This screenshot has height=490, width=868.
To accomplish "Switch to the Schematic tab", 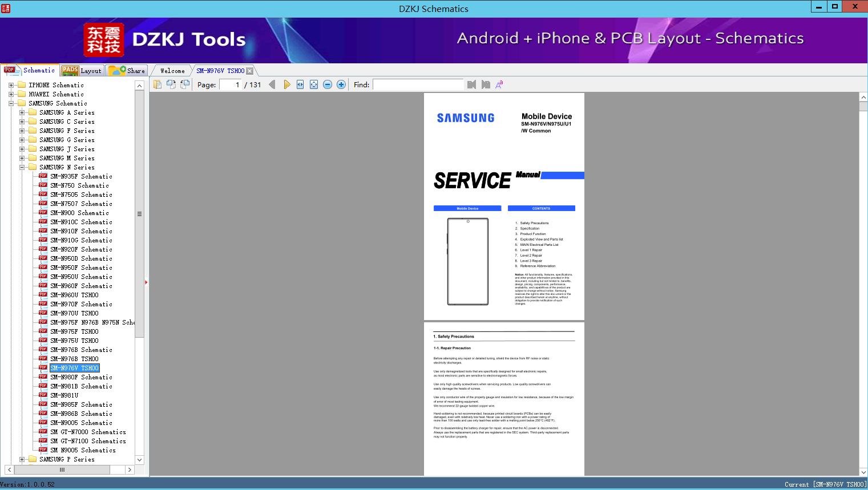I will coord(30,70).
